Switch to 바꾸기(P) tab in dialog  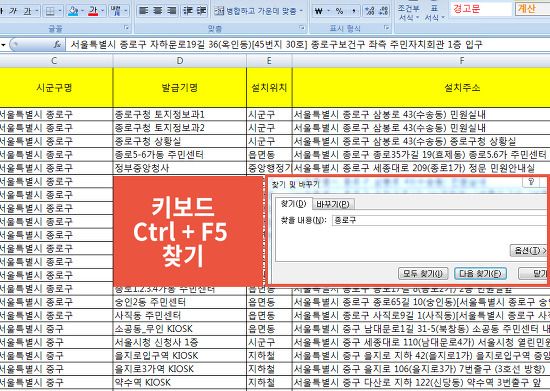coord(332,204)
